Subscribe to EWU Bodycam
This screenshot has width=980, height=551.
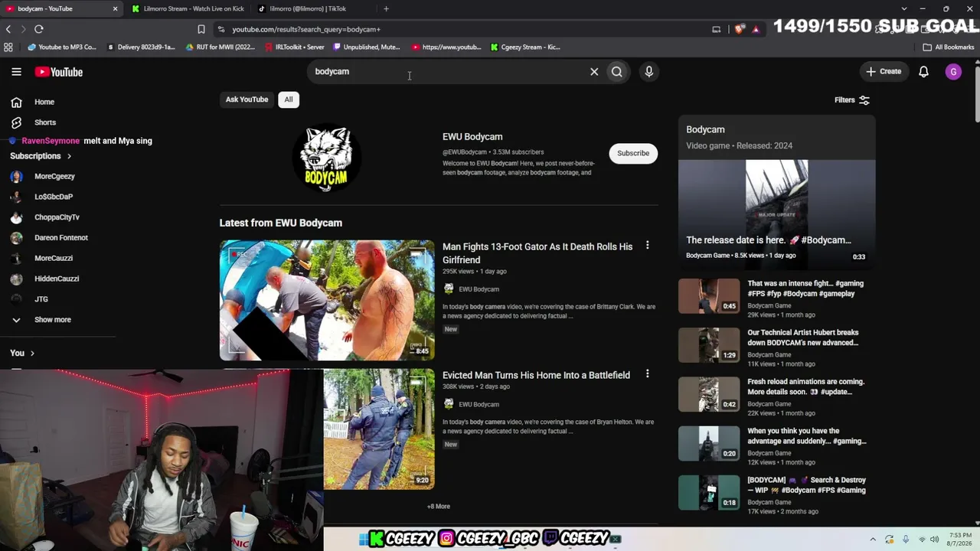[633, 153]
